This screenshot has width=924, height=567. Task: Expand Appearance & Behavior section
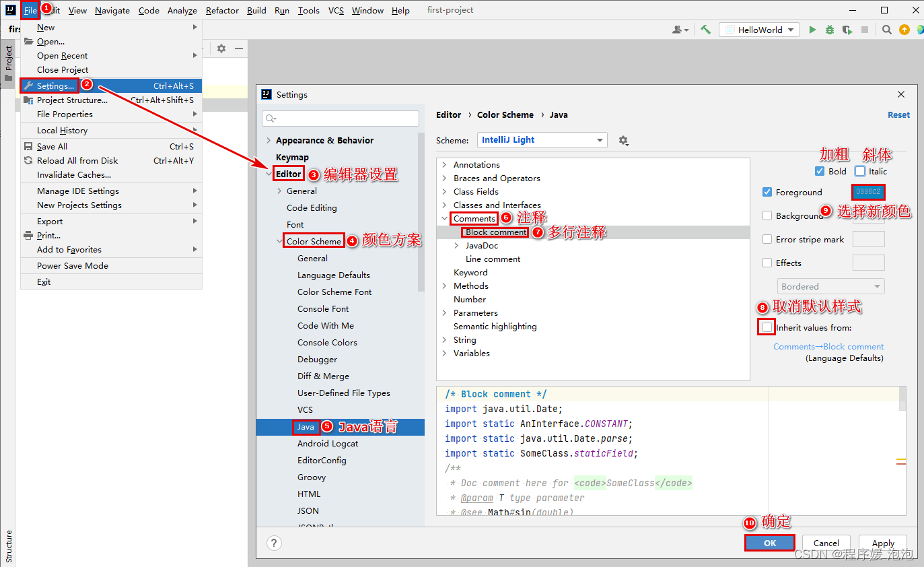(x=269, y=140)
